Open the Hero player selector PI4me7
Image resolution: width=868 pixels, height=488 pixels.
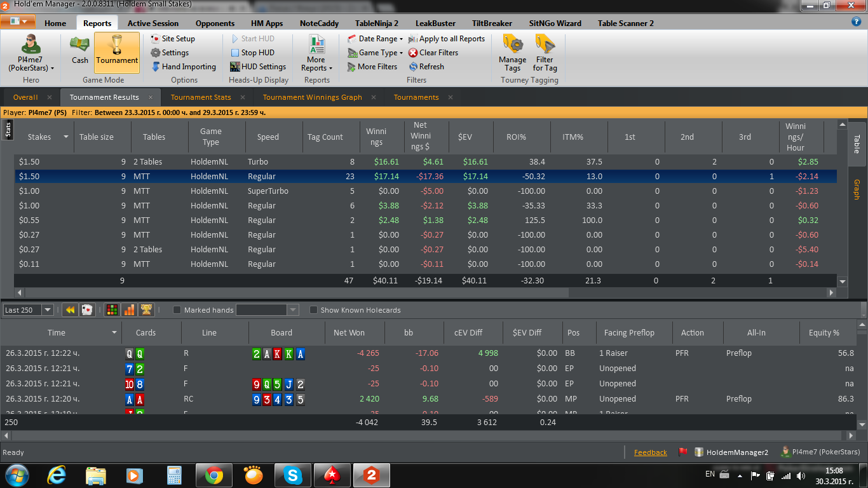31,53
